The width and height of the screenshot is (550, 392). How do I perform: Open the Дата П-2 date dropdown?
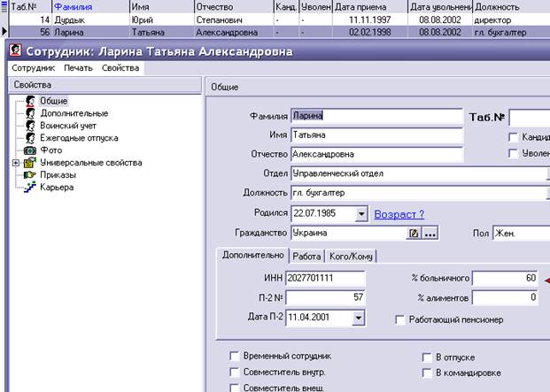pos(358,318)
